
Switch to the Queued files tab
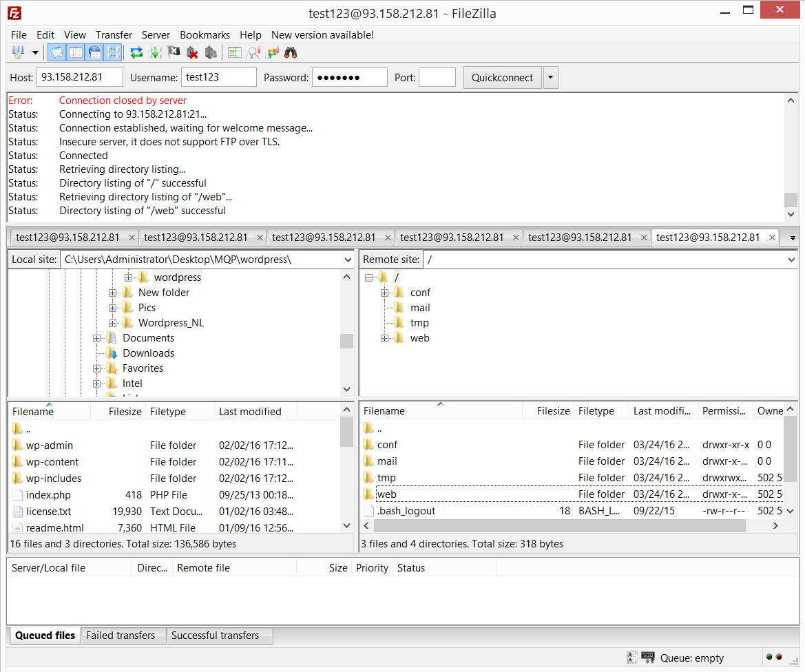(45, 636)
